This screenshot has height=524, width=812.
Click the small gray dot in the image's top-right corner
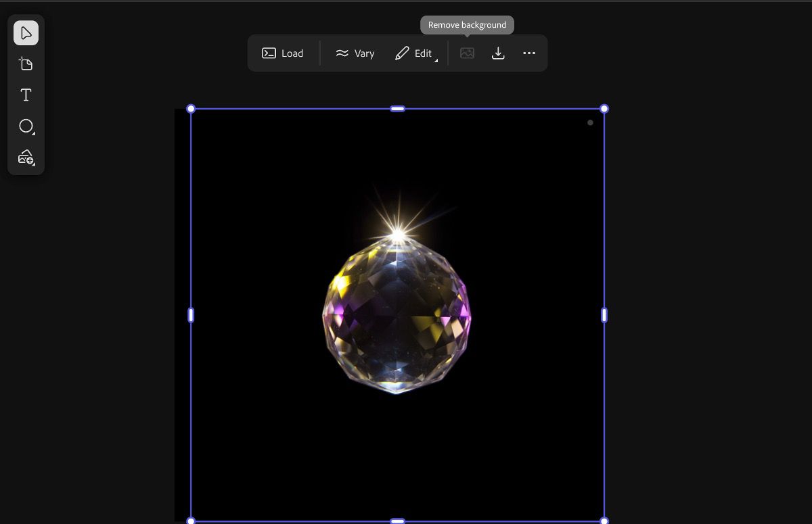point(590,122)
